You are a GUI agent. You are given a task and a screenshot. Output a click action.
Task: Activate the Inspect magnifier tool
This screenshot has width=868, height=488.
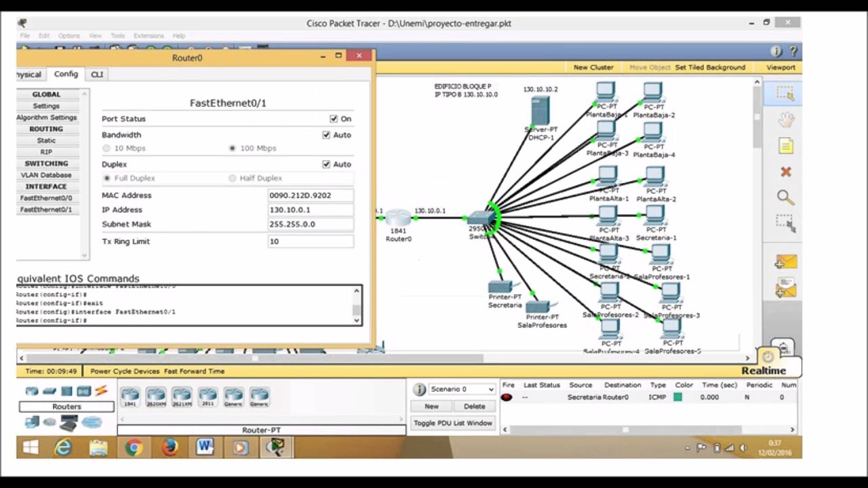click(x=785, y=197)
